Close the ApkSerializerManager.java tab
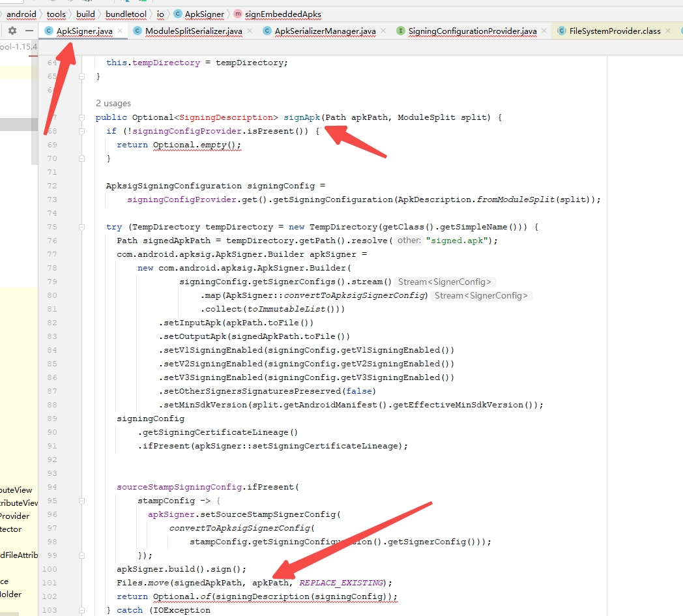 383,31
